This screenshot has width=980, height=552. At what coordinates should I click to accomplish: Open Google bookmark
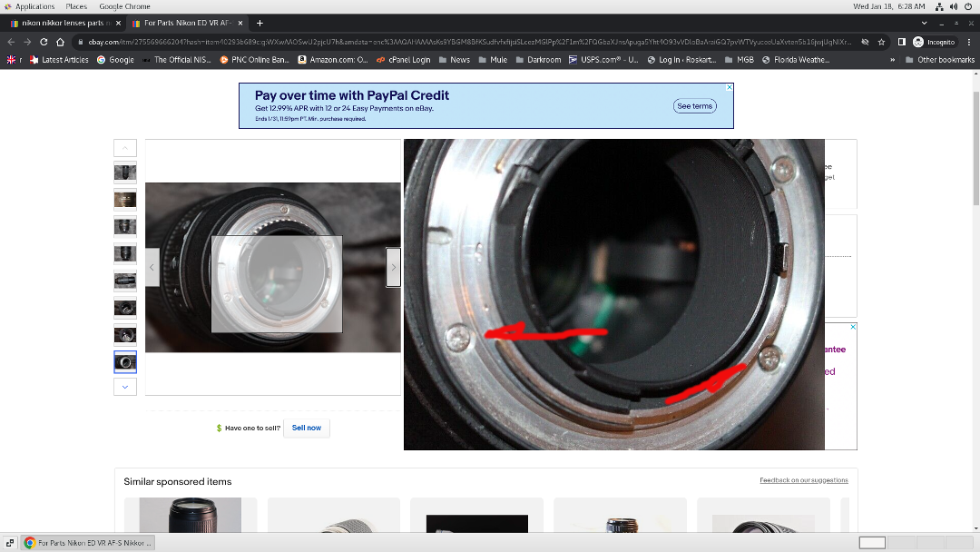click(115, 60)
